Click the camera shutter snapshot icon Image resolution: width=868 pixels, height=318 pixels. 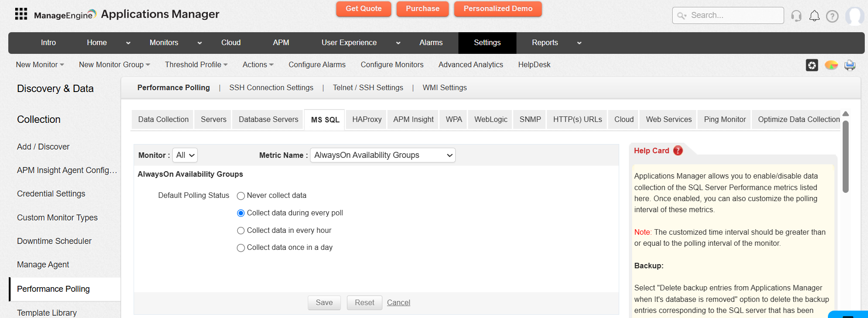(812, 65)
